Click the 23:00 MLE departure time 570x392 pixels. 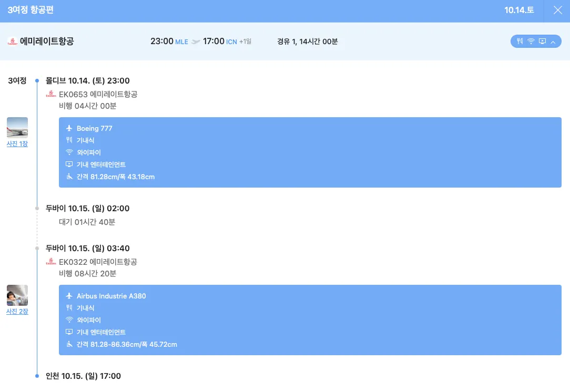169,42
